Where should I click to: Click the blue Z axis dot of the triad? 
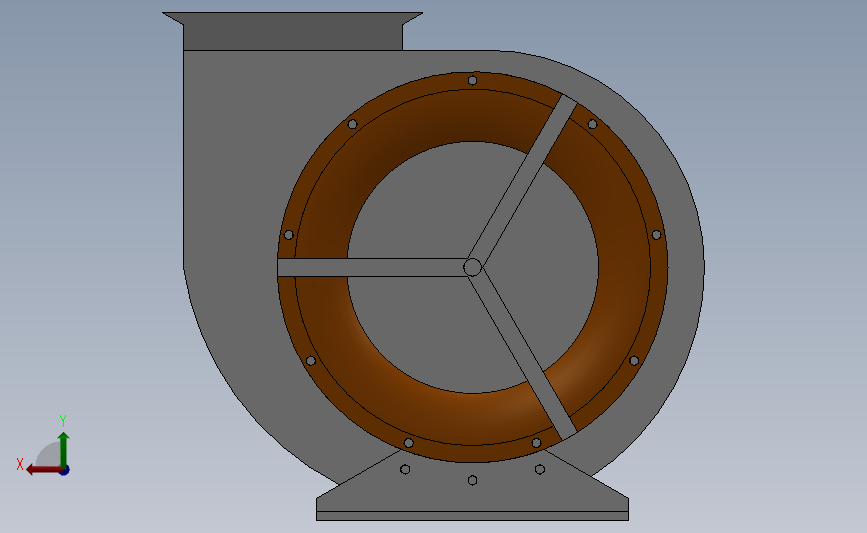click(x=65, y=471)
